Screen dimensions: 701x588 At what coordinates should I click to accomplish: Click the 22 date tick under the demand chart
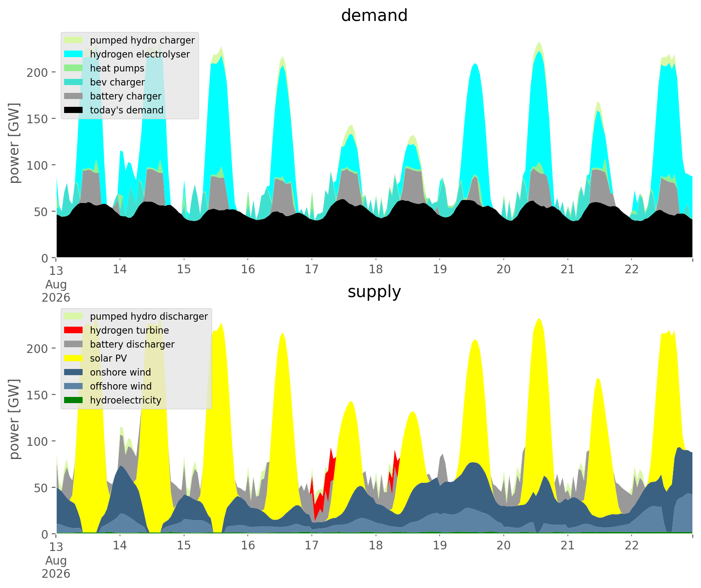(632, 270)
